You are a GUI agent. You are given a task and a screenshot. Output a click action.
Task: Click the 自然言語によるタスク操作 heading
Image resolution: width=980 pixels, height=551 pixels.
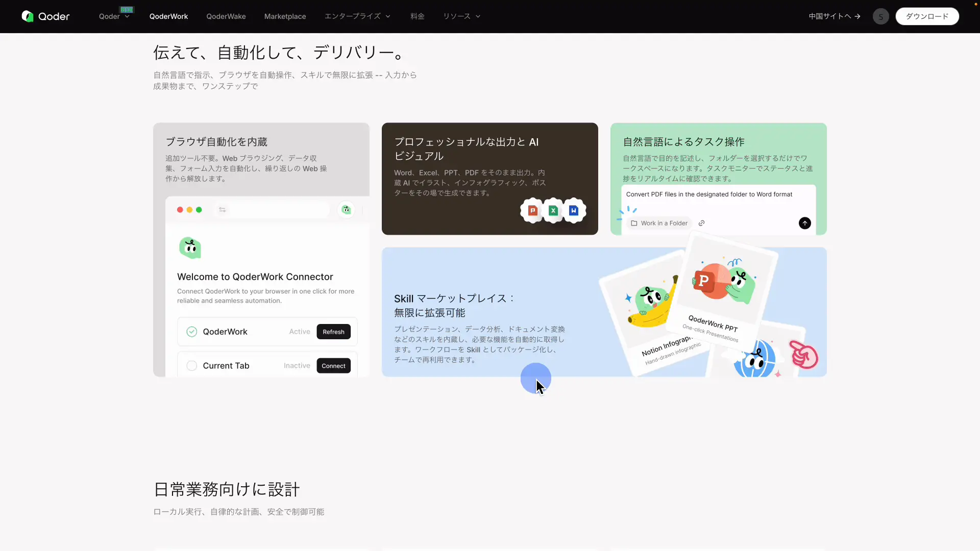pos(683,142)
